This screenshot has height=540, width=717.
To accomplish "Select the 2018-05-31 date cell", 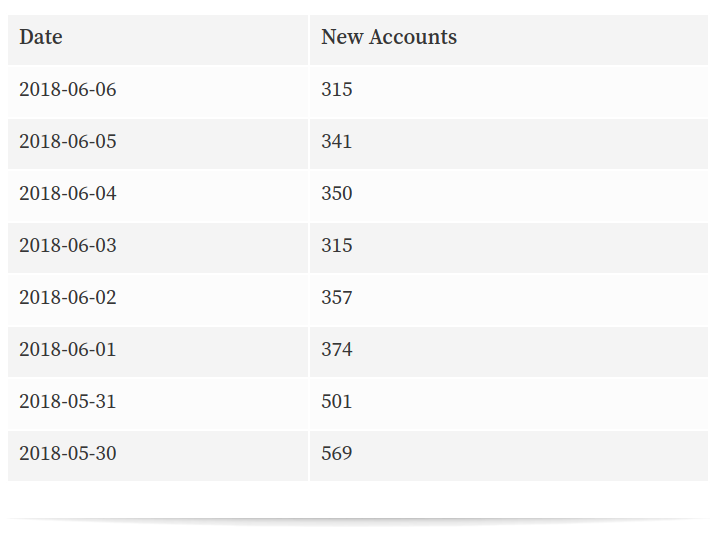I will (x=158, y=404).
